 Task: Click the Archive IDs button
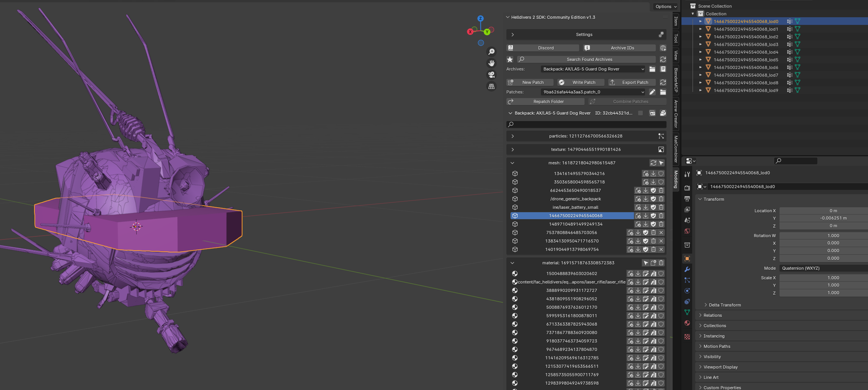coord(619,48)
